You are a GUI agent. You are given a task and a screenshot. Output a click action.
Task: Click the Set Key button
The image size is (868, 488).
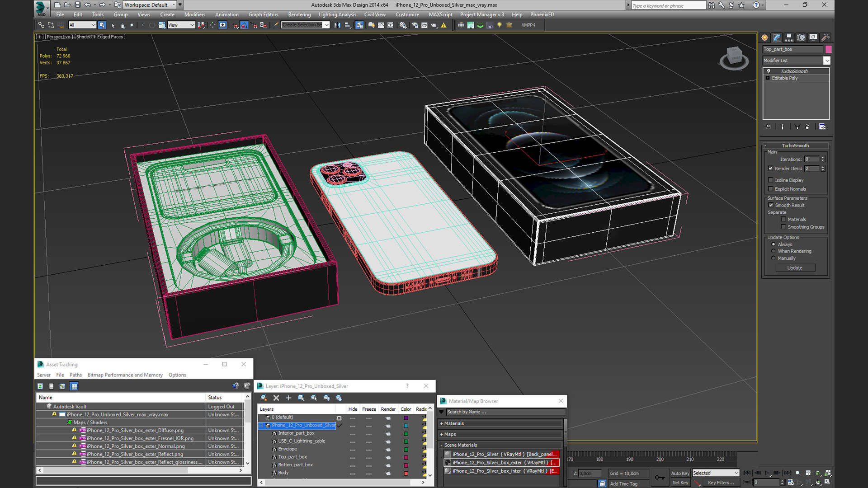tap(680, 483)
